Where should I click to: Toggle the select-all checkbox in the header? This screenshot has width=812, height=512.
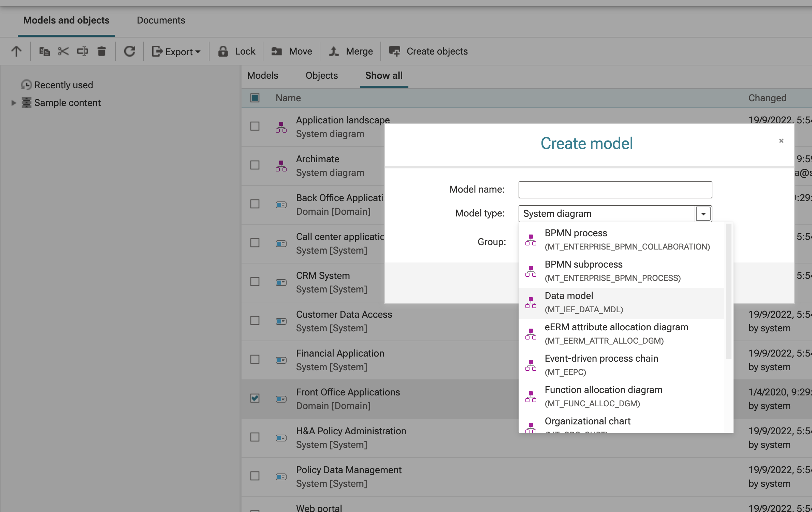click(255, 98)
